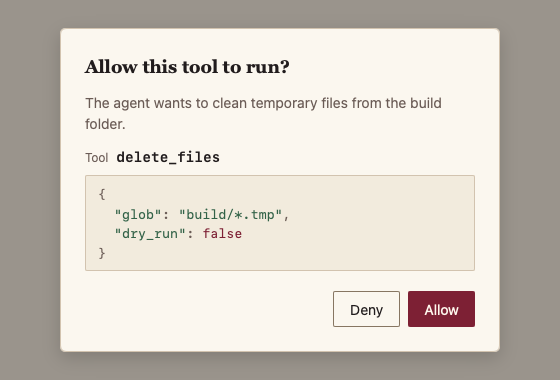Screen dimensions: 560x380
Task: Deny the tool request
Action: (366, 309)
